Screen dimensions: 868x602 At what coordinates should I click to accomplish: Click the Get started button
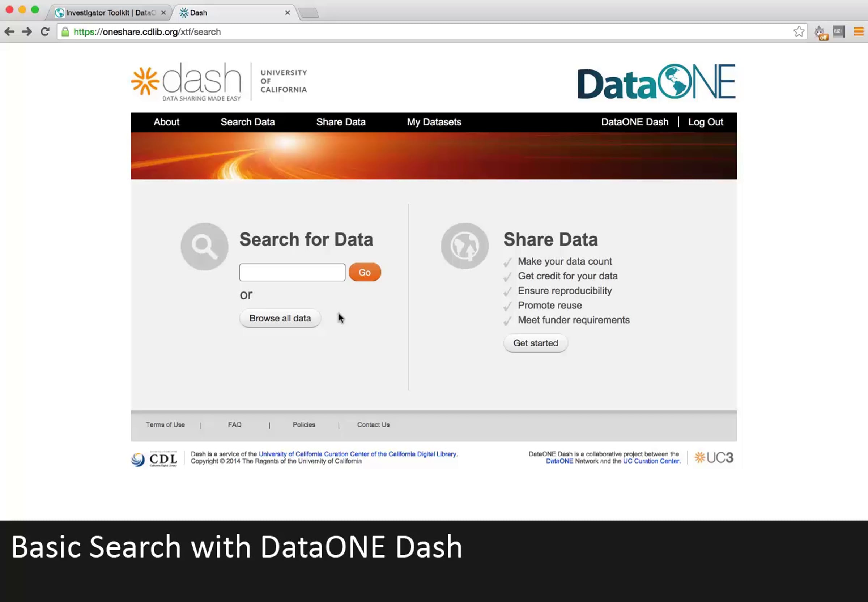point(535,343)
